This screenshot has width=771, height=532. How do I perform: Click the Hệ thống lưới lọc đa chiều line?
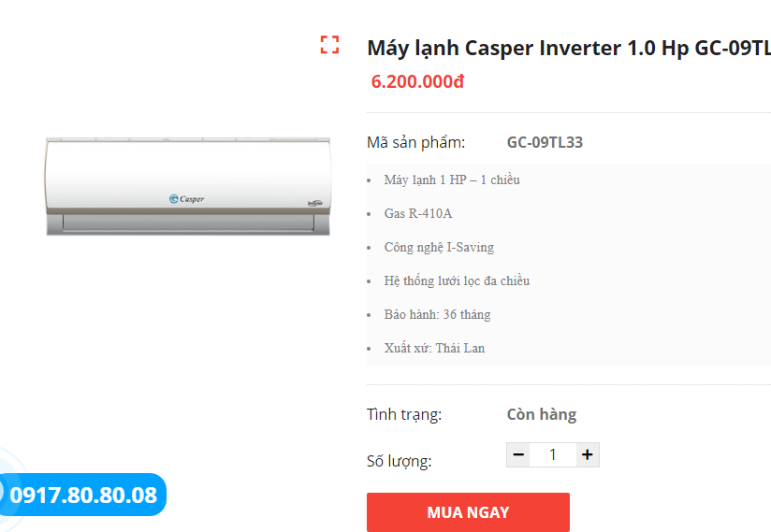(x=457, y=280)
